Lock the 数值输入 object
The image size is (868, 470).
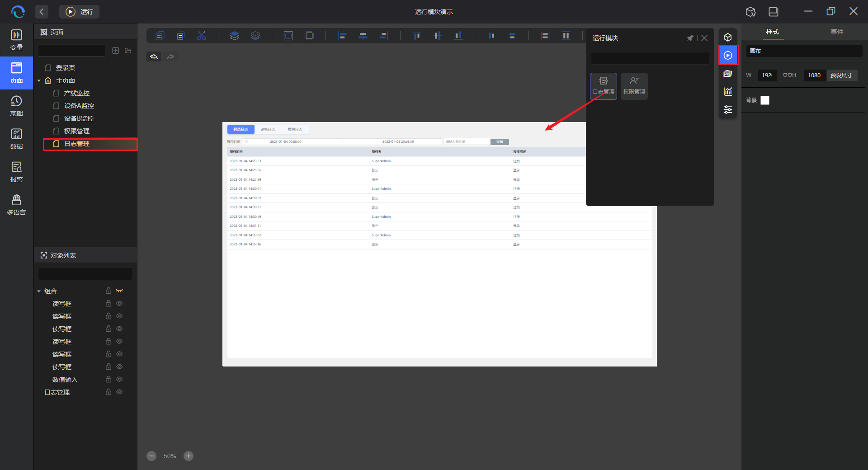click(x=108, y=379)
